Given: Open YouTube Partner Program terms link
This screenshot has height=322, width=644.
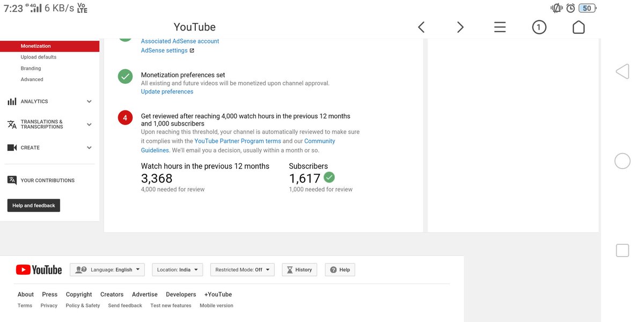Looking at the screenshot, I should [x=238, y=141].
